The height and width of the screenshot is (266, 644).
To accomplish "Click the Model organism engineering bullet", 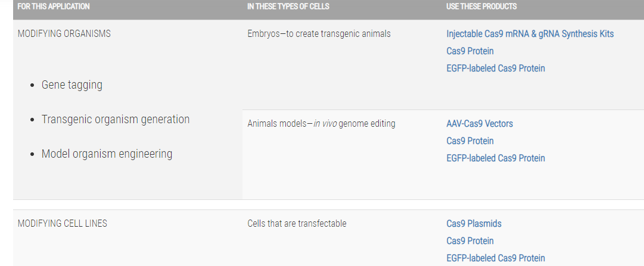I will coord(107,154).
